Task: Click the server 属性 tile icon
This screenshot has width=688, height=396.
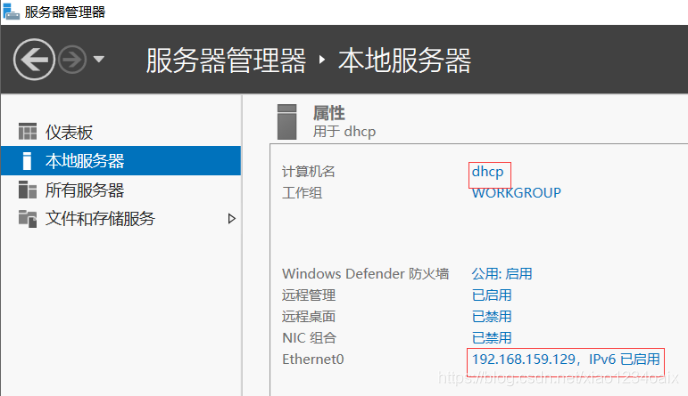Action: [x=287, y=122]
